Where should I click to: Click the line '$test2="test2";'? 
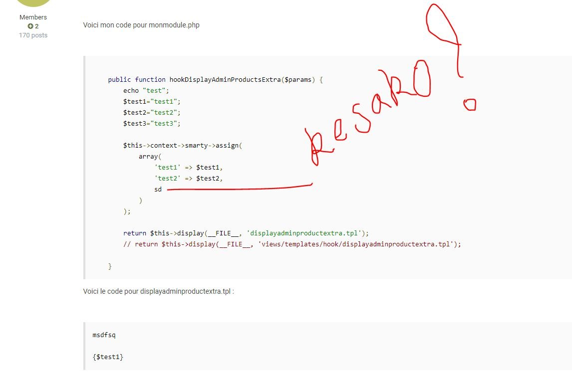pos(152,112)
